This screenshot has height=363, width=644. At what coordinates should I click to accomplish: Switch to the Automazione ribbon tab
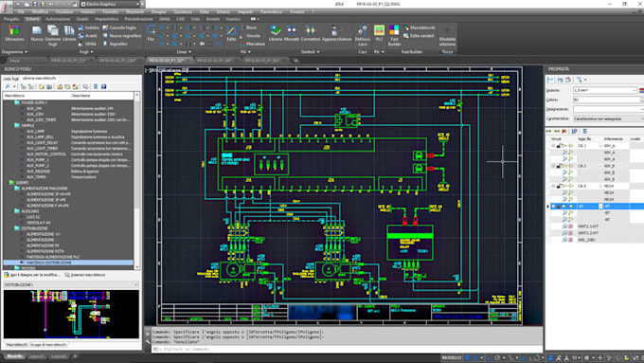58,19
